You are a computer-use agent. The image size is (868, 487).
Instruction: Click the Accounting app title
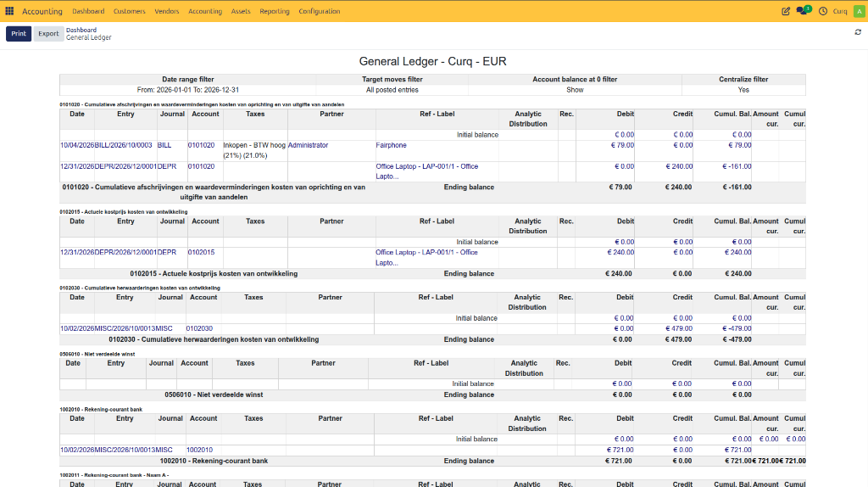[x=42, y=11]
